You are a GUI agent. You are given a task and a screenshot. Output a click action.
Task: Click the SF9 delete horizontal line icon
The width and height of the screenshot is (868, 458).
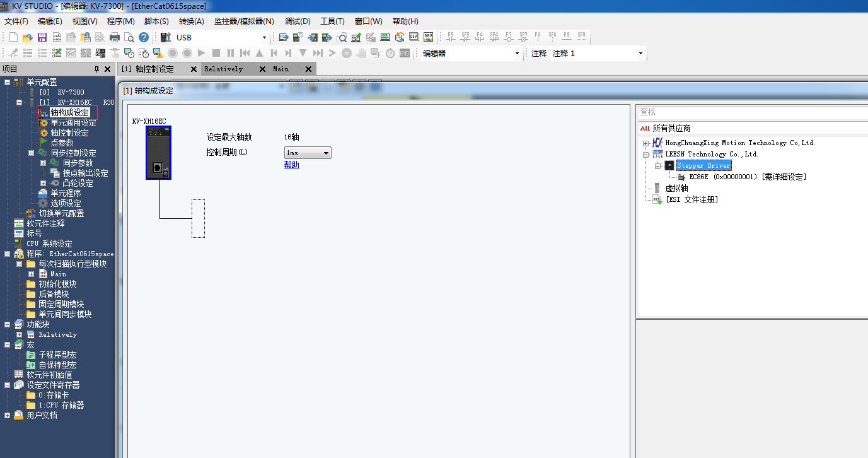[581, 37]
